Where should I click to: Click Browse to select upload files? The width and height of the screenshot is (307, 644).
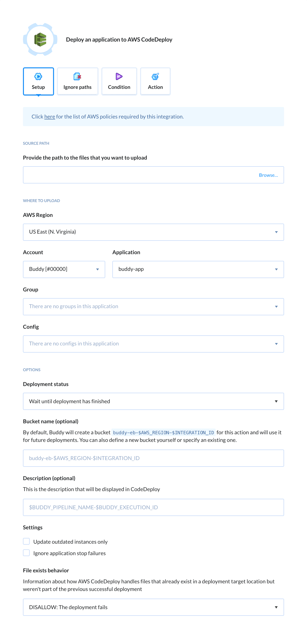[268, 175]
